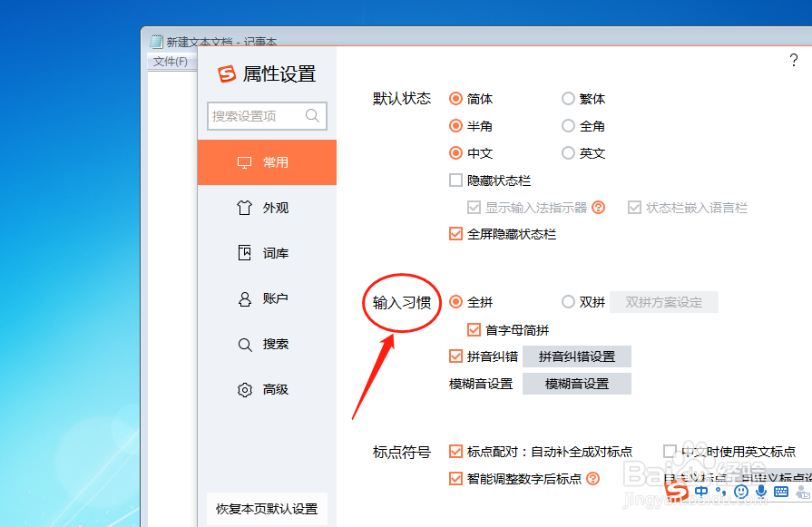The height and width of the screenshot is (527, 812).
Task: Click help icon next to 显示输入法指示器
Action: [598, 208]
